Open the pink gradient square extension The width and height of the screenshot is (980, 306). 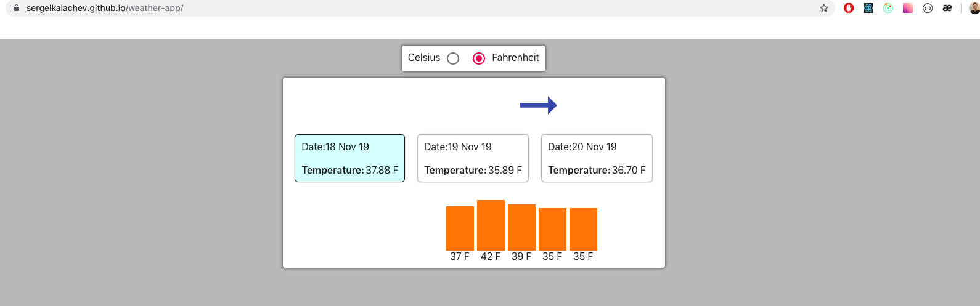point(908,8)
